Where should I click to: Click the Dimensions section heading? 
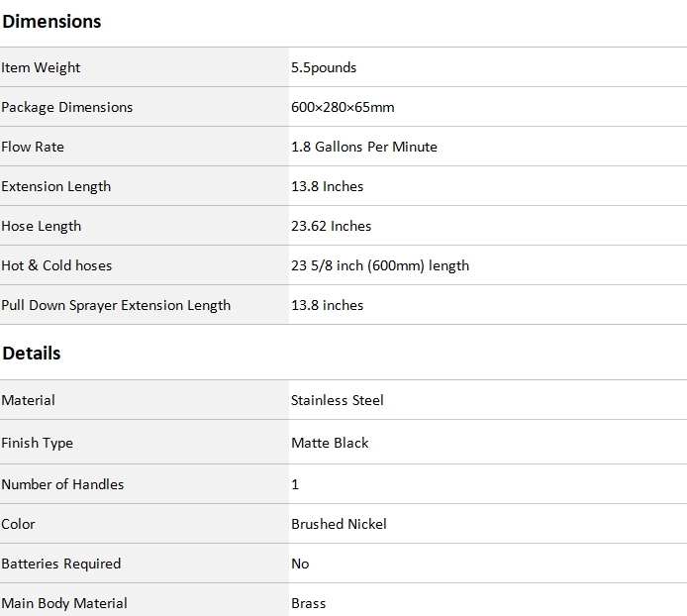tap(51, 22)
